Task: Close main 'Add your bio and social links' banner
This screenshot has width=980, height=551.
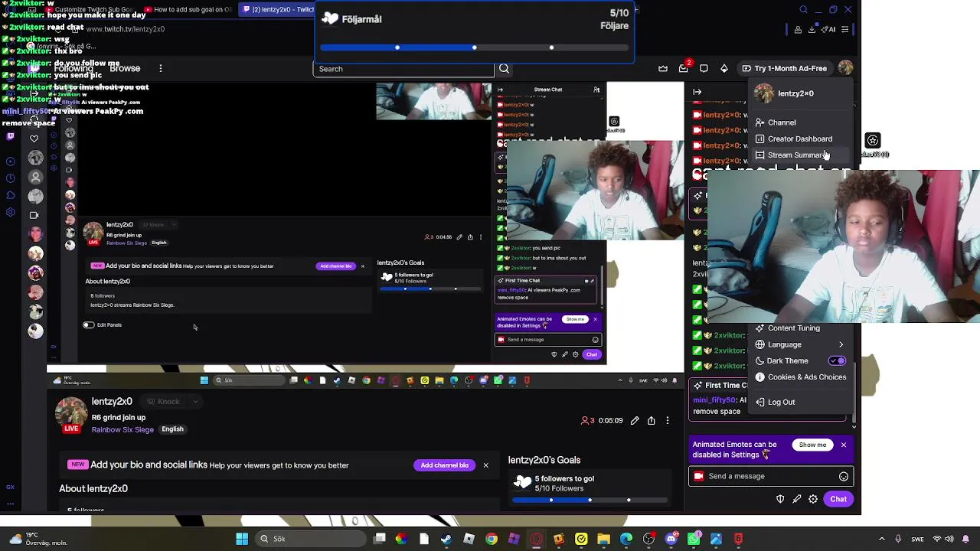Action: (485, 465)
